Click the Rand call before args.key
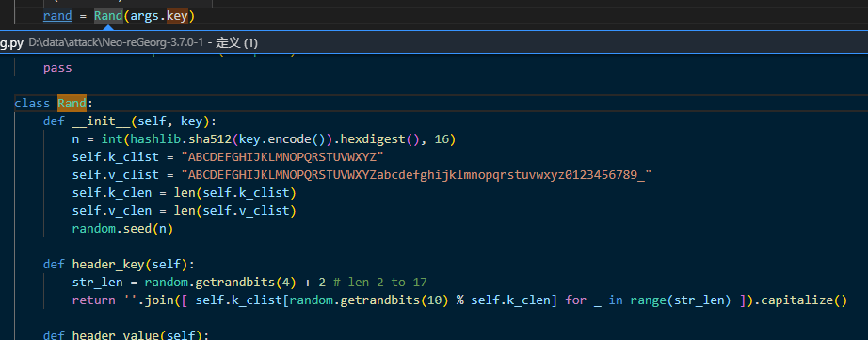The width and height of the screenshot is (868, 340). [x=108, y=16]
